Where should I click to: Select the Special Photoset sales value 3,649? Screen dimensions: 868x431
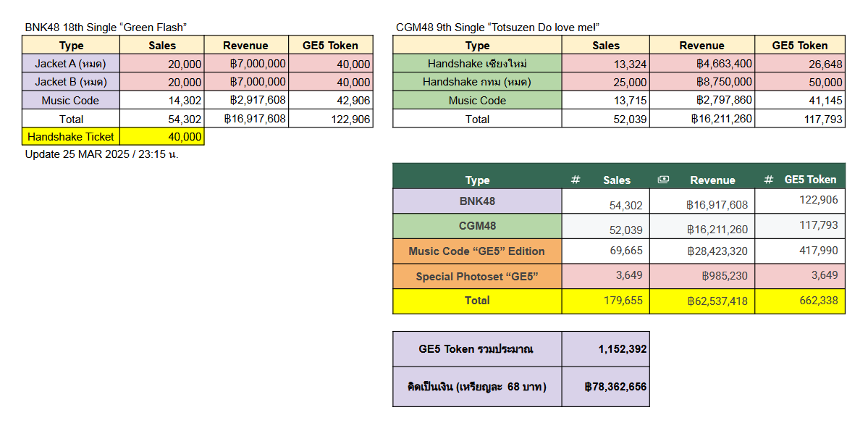pyautogui.click(x=606, y=276)
